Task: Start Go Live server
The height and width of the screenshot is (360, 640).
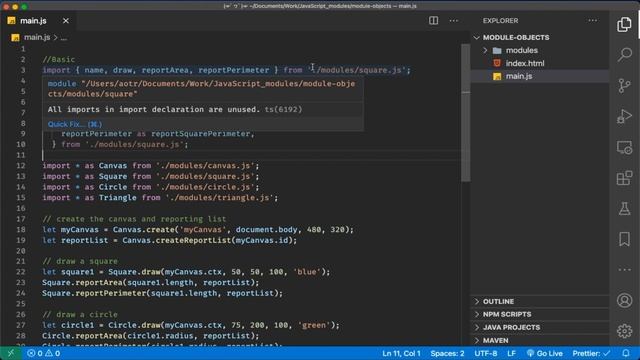Action: tap(544, 353)
